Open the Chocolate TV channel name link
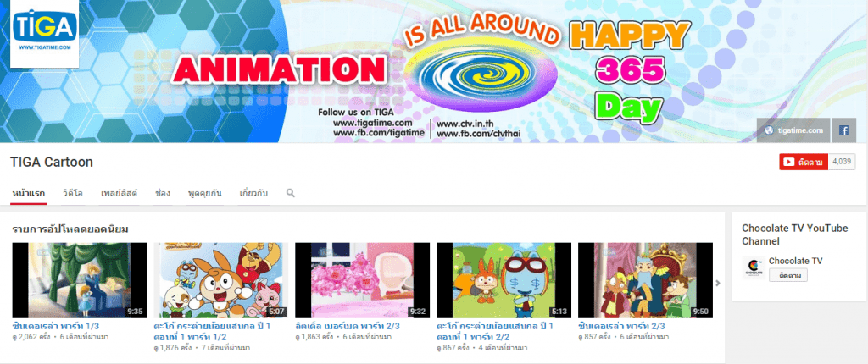The height and width of the screenshot is (364, 868). tap(795, 261)
